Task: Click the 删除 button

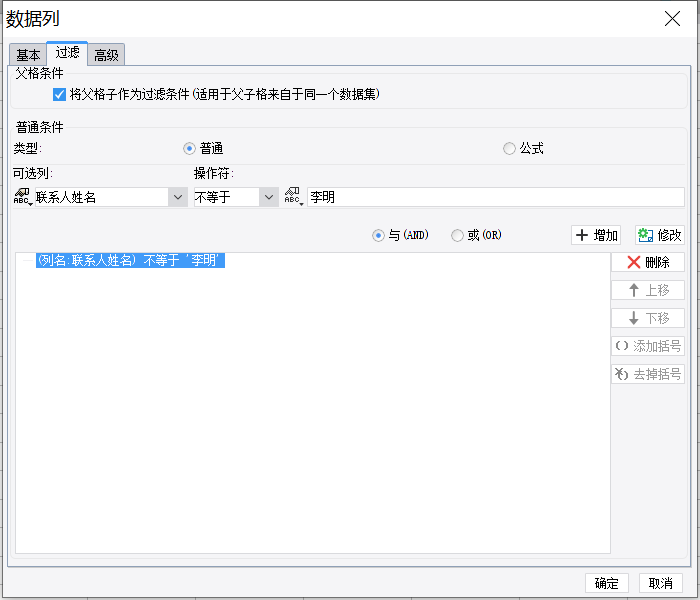Action: pos(648,262)
